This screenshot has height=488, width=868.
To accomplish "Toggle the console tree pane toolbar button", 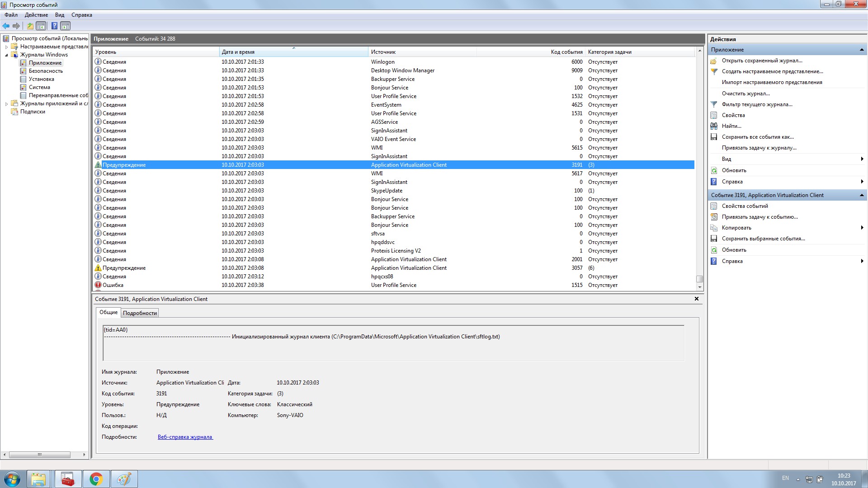I will pyautogui.click(x=41, y=26).
